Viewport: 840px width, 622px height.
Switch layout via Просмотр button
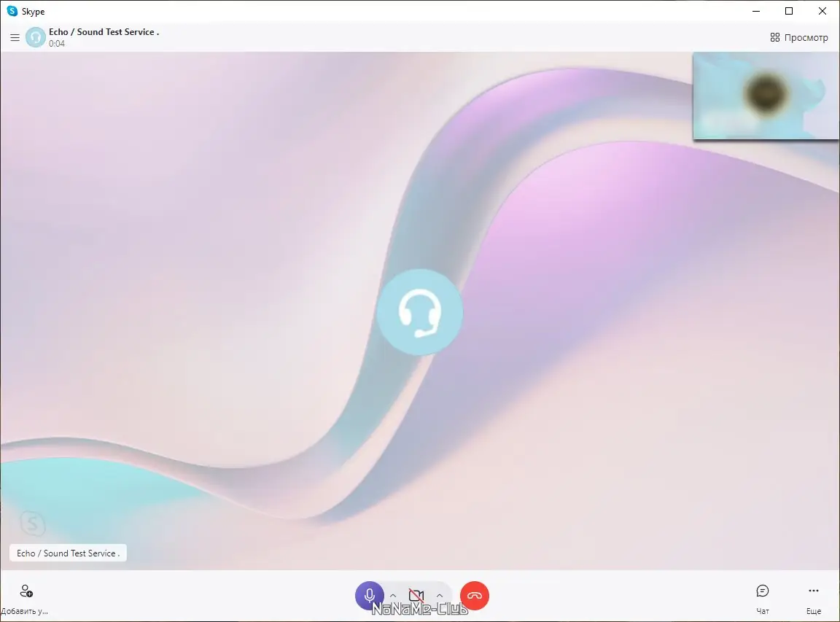coord(798,37)
